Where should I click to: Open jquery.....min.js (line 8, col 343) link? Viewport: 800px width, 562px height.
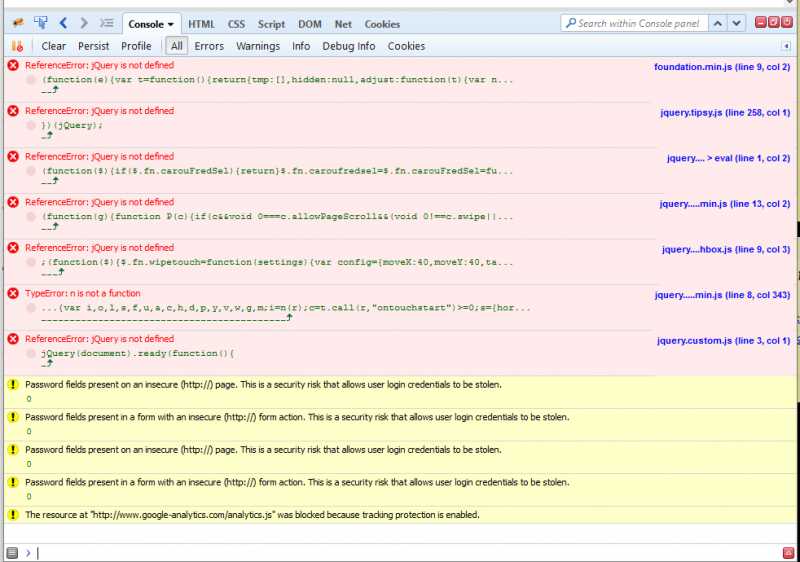[722, 295]
